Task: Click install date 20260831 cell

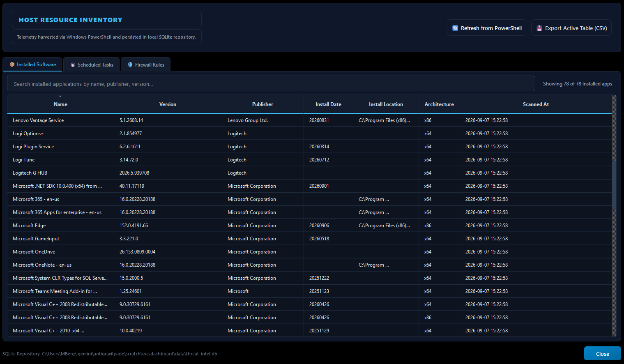Action: click(x=328, y=120)
